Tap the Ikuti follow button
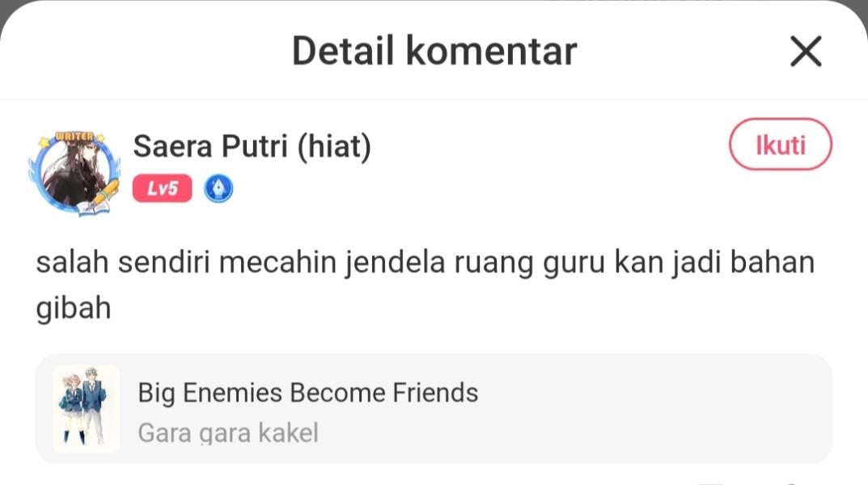This screenshot has height=485, width=868. click(x=780, y=145)
